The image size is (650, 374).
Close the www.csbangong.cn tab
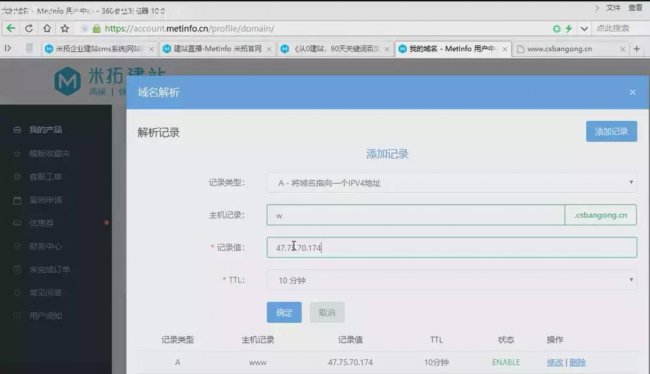point(622,49)
